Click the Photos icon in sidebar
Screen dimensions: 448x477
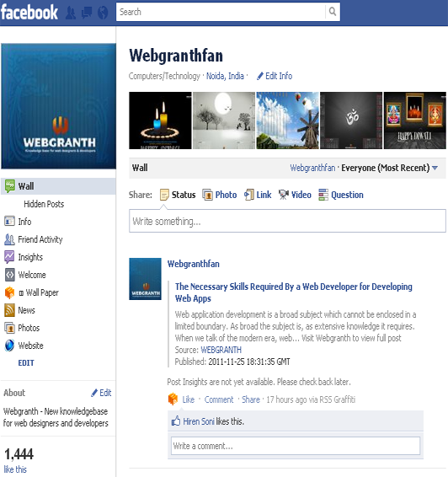pyautogui.click(x=10, y=328)
